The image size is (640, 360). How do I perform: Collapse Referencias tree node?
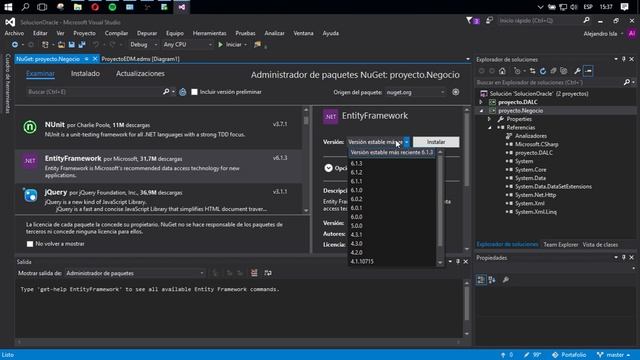(489, 127)
